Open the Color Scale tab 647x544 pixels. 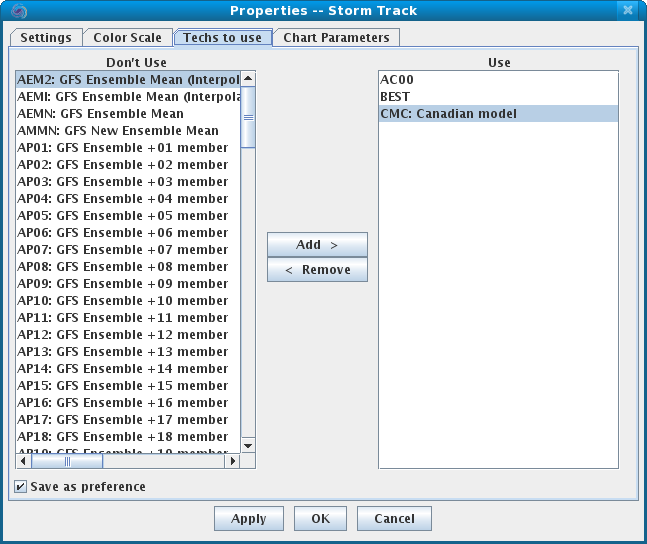(x=127, y=38)
